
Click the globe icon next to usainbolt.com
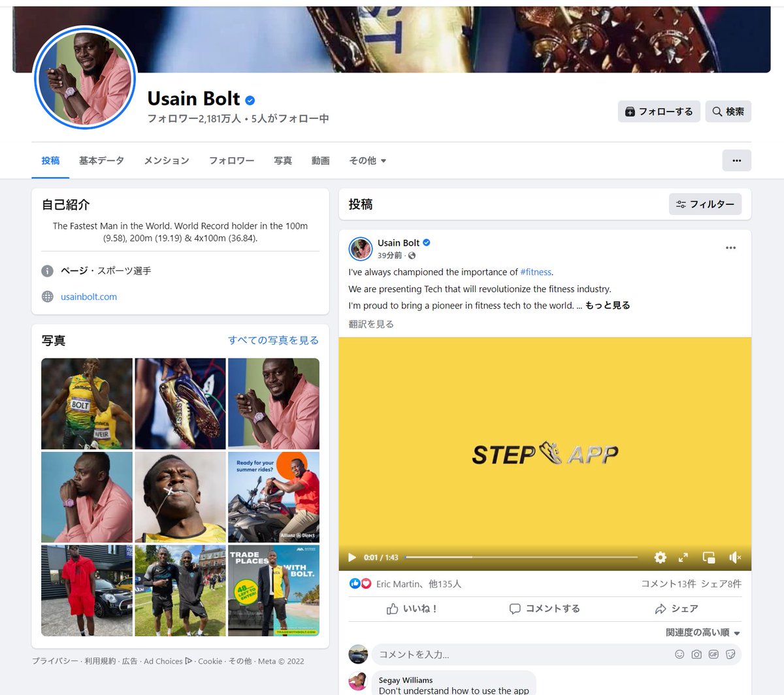48,297
